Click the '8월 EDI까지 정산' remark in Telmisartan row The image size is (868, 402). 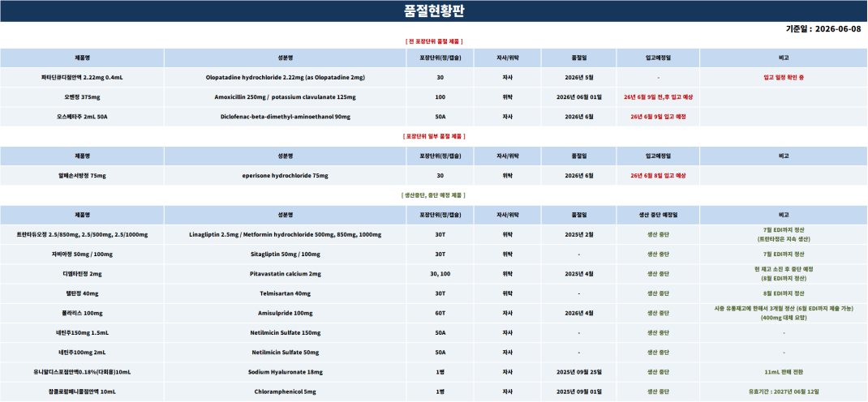coord(784,293)
